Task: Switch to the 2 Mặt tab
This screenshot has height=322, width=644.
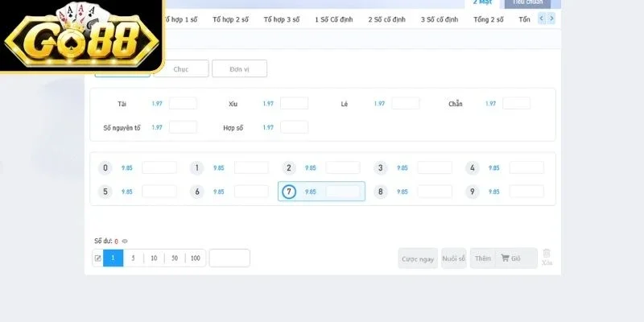Action: (482, 2)
